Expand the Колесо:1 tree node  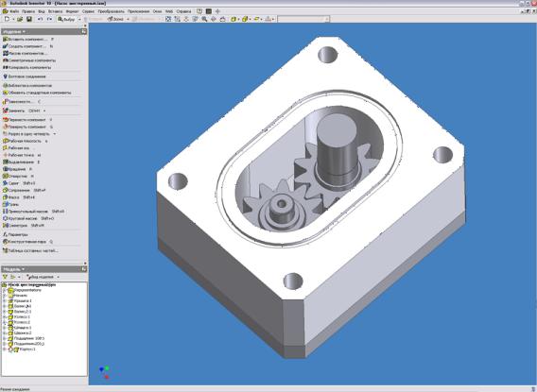pyautogui.click(x=5, y=316)
